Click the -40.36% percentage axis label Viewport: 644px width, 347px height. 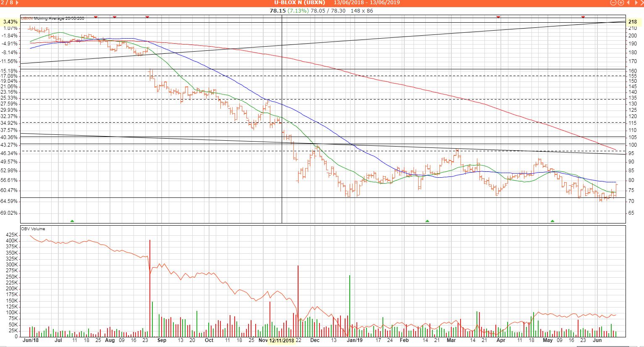click(9, 137)
